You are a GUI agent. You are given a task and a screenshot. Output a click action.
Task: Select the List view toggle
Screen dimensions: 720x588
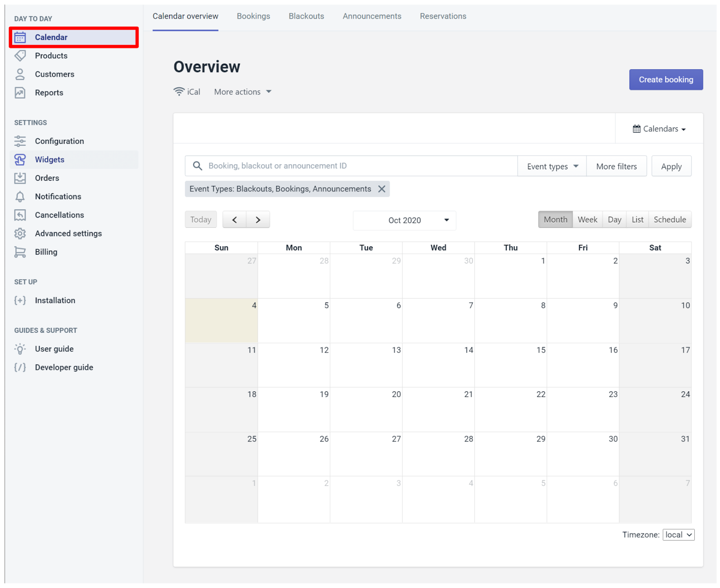(x=637, y=220)
